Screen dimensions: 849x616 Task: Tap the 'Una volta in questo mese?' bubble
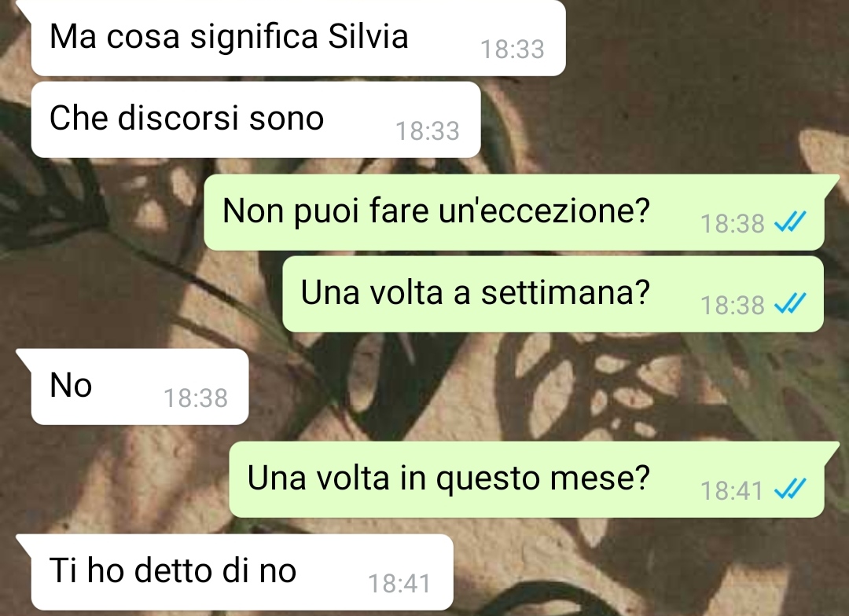(527, 479)
